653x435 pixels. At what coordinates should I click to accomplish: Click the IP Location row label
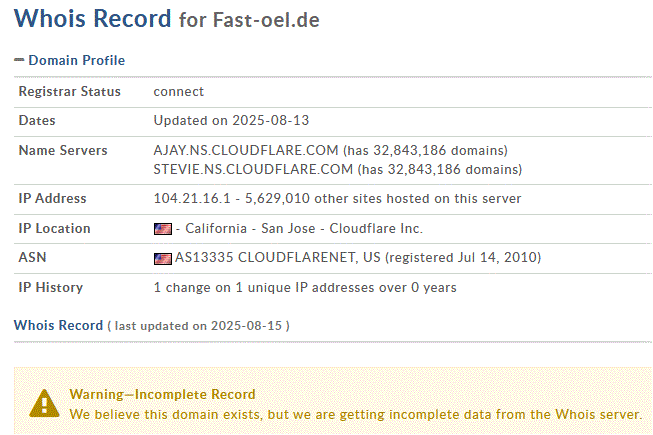[x=54, y=229]
